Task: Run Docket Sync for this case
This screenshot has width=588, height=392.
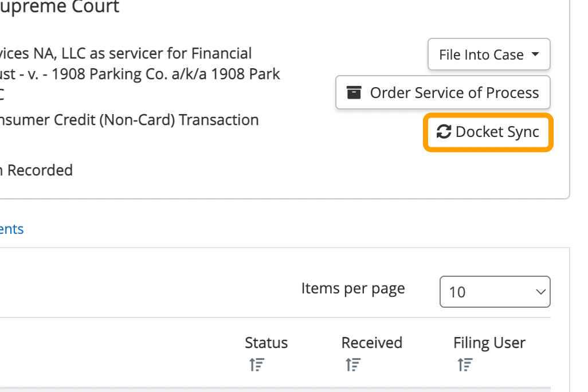Action: coord(488,132)
